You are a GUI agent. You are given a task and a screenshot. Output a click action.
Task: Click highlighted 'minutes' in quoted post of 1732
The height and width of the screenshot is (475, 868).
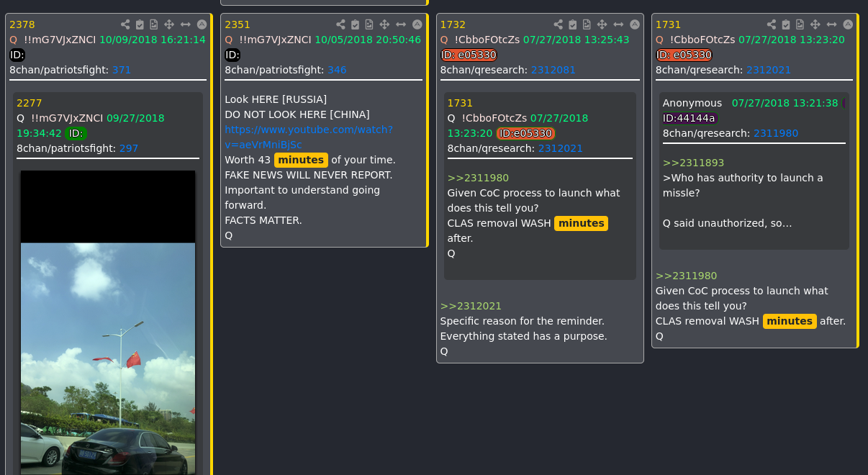click(x=581, y=223)
